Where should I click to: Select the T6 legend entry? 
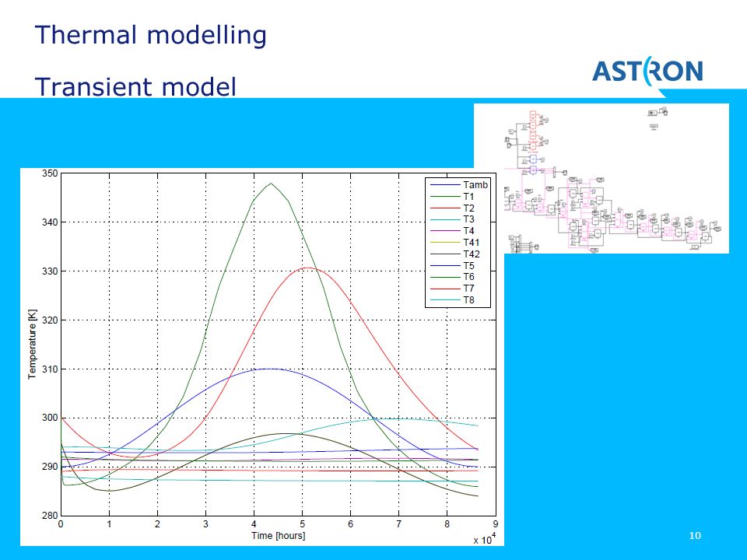coord(453,277)
